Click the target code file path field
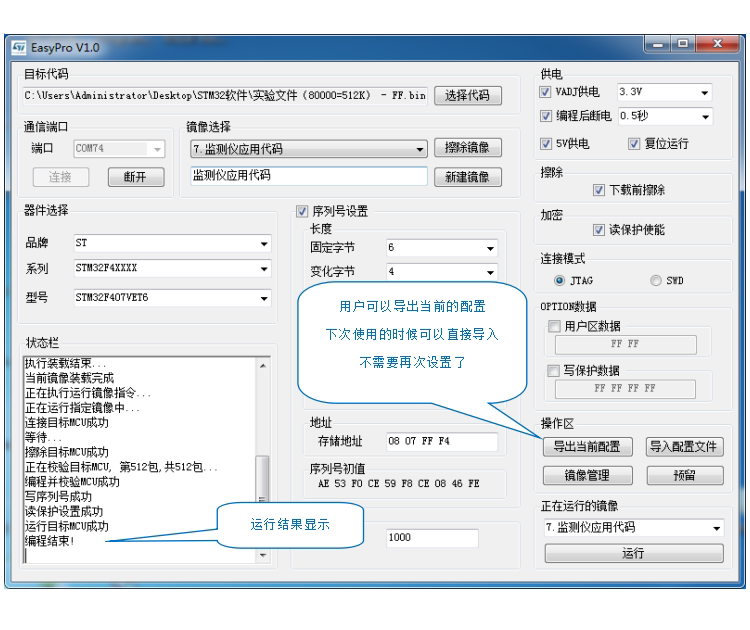Screen dimensions: 750x630 (225, 95)
